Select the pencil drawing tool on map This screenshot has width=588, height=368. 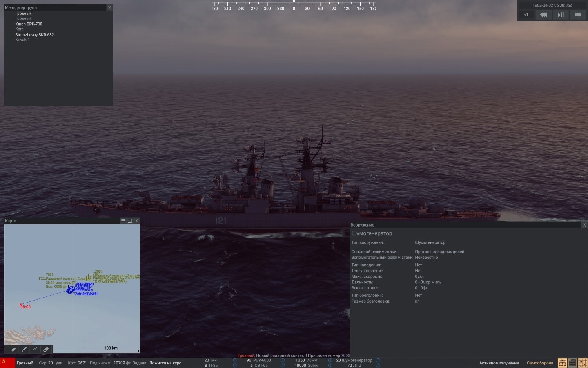24,349
